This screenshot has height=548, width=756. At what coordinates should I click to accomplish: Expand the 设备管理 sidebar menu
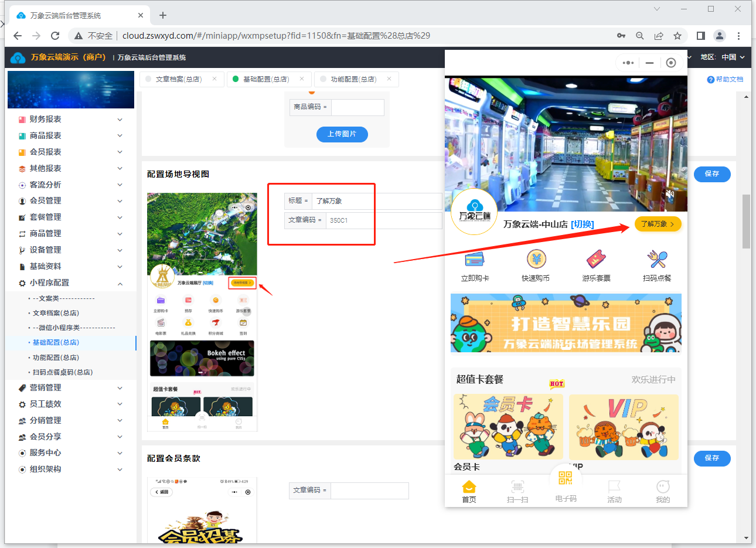tap(70, 250)
